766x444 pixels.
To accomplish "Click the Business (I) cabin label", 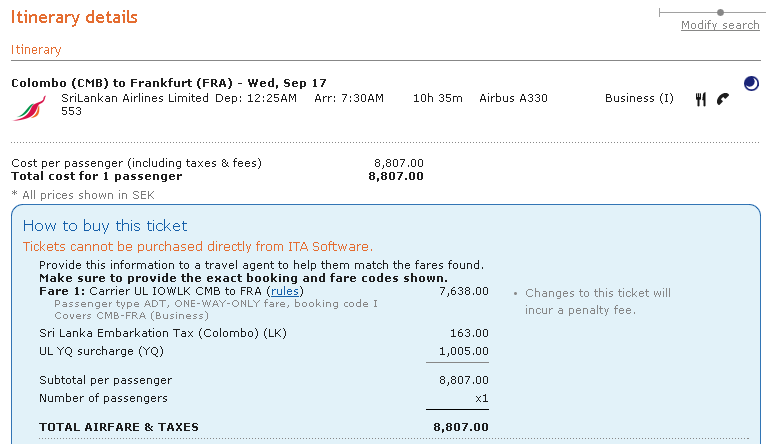I will pos(639,98).
